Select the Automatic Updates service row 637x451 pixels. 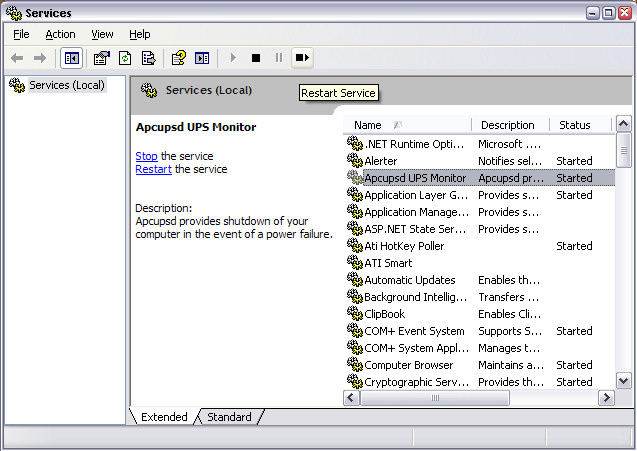click(x=409, y=280)
